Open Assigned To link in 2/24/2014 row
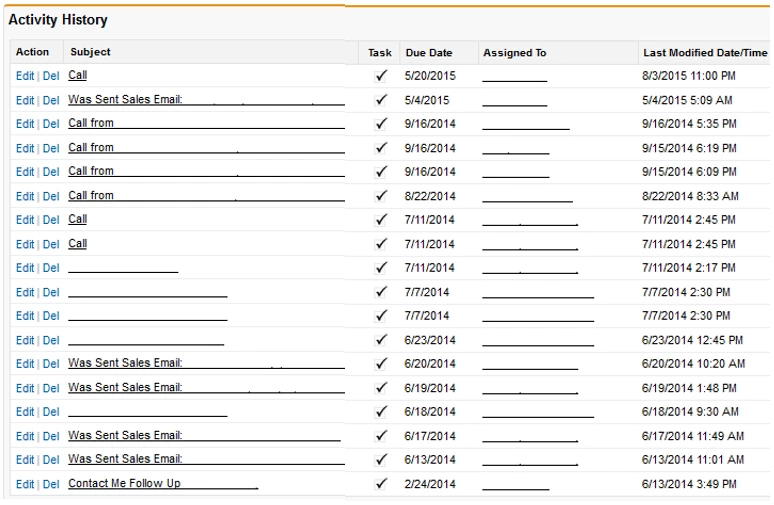The image size is (774, 505). click(516, 485)
